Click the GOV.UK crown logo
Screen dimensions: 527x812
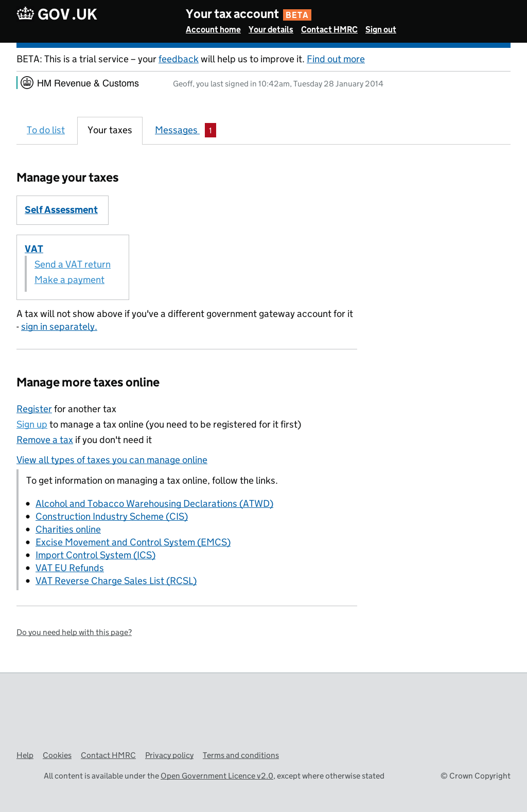coord(25,14)
